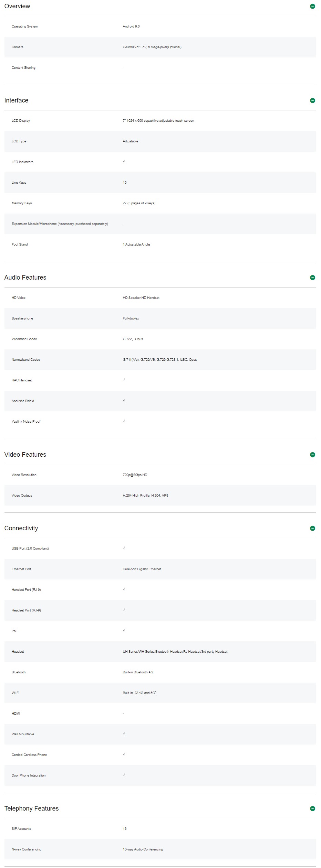Screen dimensions: 321x868
Task: Select the Door Phone Integration row label
Action: (x=29, y=775)
